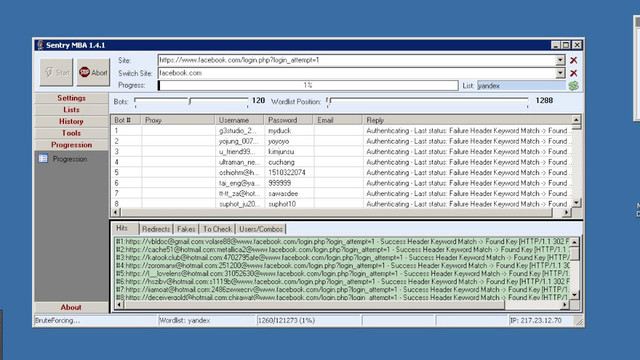640x360 pixels.
Task: Switch to the Users/Combos tab
Action: coord(261,229)
